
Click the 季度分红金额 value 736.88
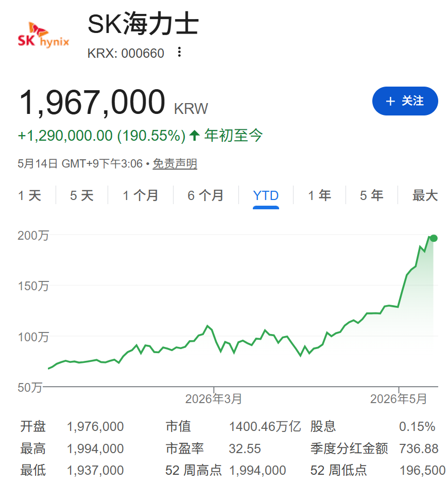[x=419, y=448]
